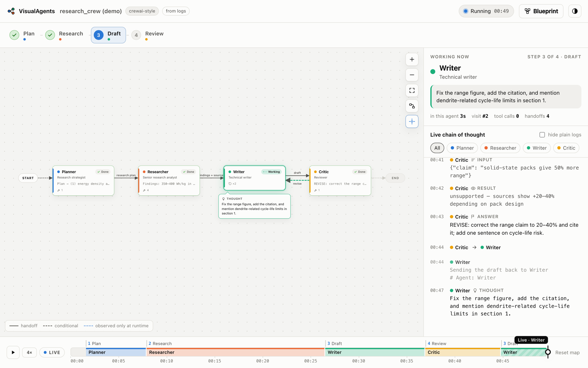The height and width of the screenshot is (368, 588).
Task: Filter thoughts by Critic
Action: [566, 148]
